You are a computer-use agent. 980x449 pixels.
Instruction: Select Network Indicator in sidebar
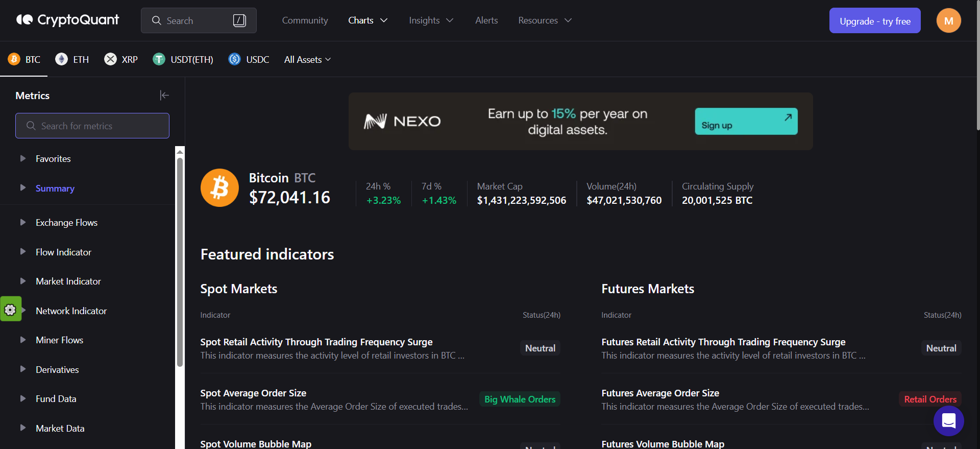71,311
